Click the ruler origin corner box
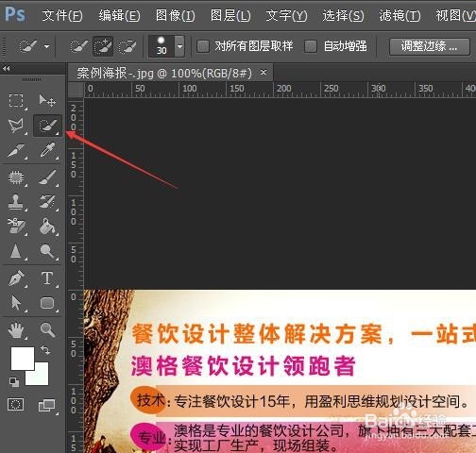 [x=76, y=91]
